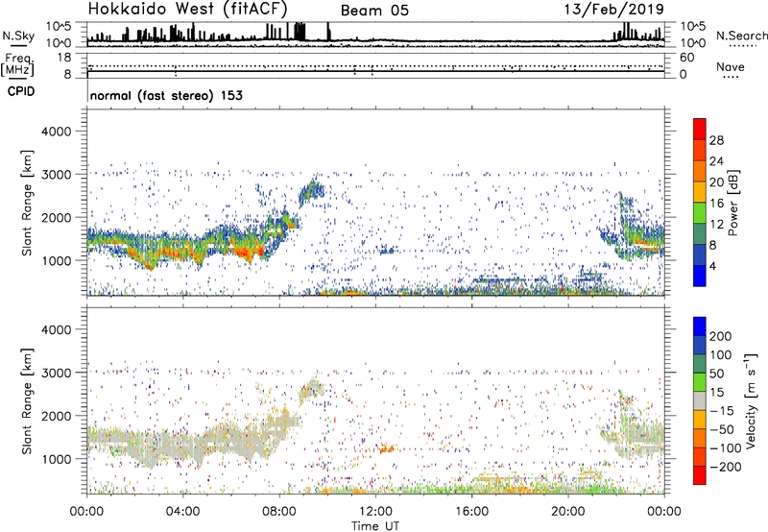
Task: Click the '04:00' time tick label
Action: tap(183, 512)
